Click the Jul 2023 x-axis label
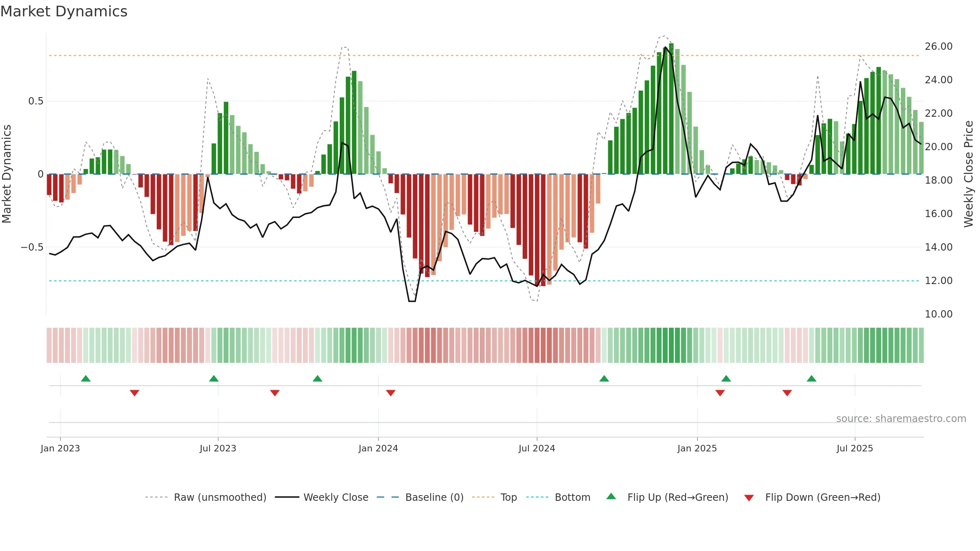The width and height of the screenshot is (980, 551). (218, 448)
